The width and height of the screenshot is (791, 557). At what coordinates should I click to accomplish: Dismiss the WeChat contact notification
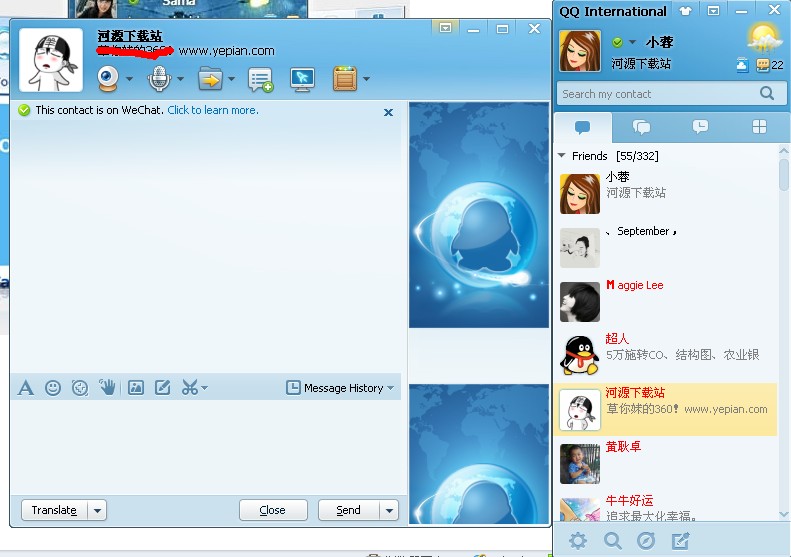click(388, 113)
